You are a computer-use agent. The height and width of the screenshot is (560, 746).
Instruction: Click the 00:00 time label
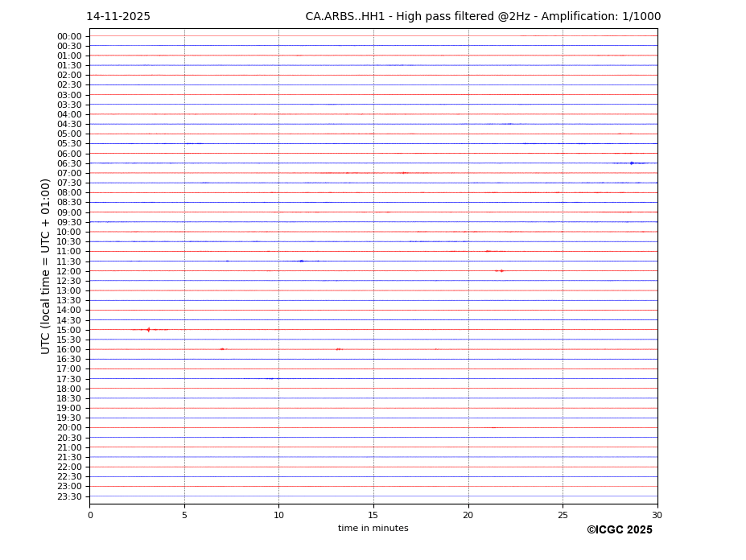(x=68, y=36)
